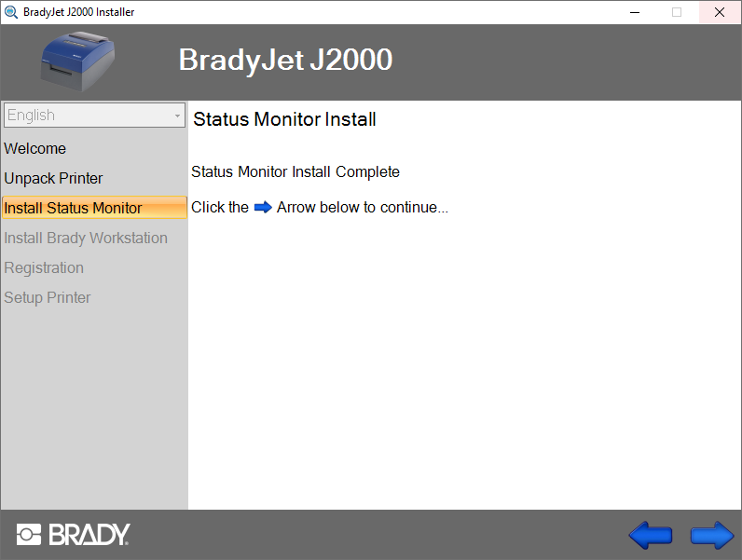Screen dimensions: 742x560
Task: Click the installer app icon in title bar
Action: 11,12
